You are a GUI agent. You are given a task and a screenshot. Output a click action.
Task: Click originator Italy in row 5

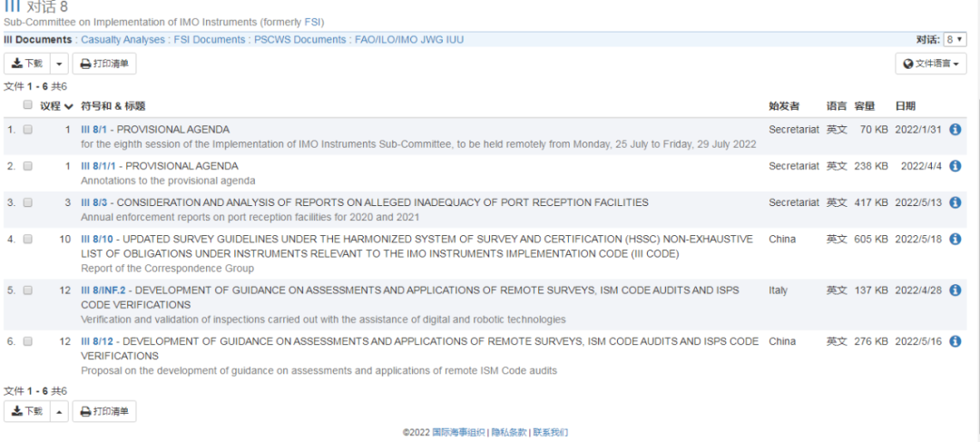779,290
